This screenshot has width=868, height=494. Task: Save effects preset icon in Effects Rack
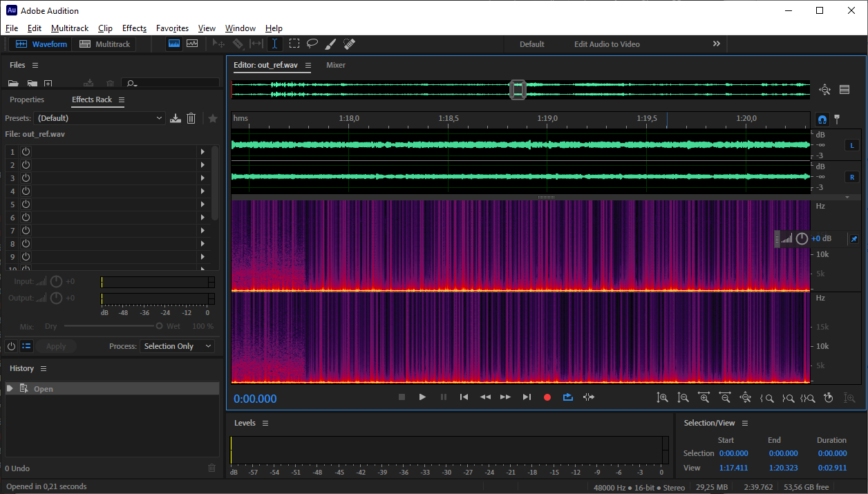(x=176, y=118)
